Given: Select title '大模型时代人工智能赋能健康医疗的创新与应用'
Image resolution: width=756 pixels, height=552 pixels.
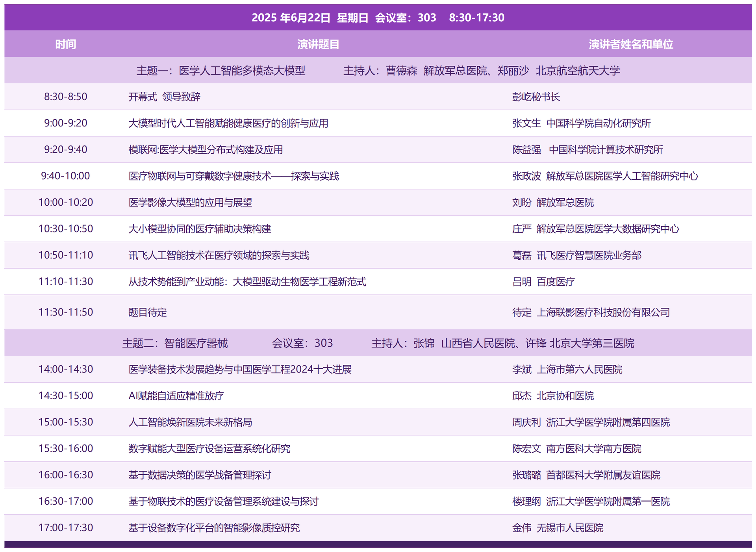Looking at the screenshot, I should [x=228, y=123].
